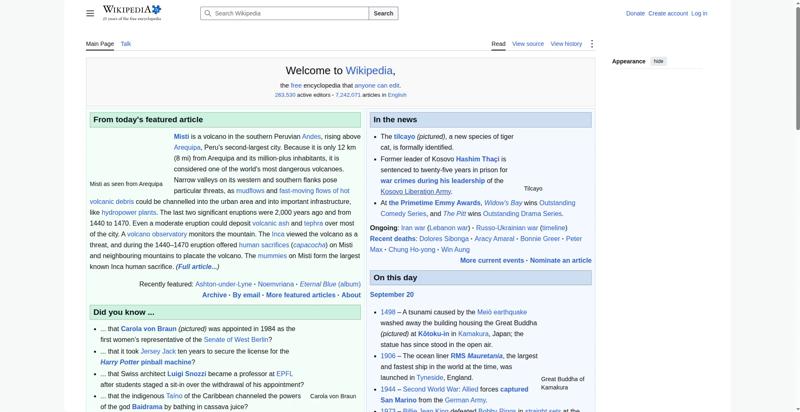Open the September 20 date link
Image resolution: width=800 pixels, height=412 pixels.
[x=392, y=295]
